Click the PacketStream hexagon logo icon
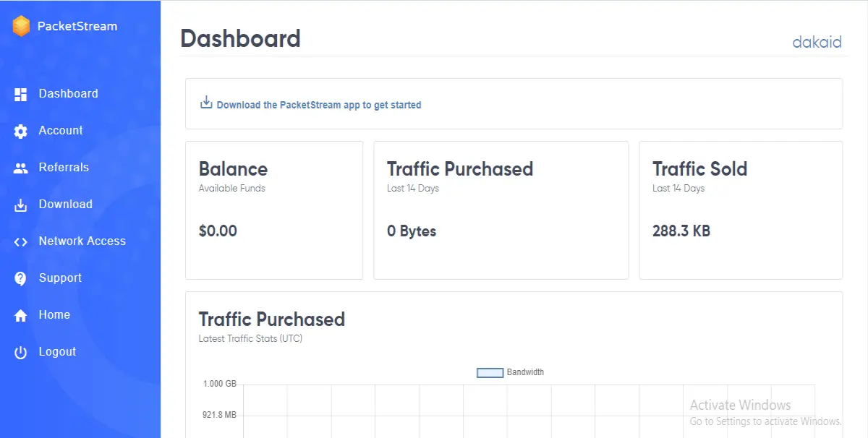 pyautogui.click(x=22, y=27)
